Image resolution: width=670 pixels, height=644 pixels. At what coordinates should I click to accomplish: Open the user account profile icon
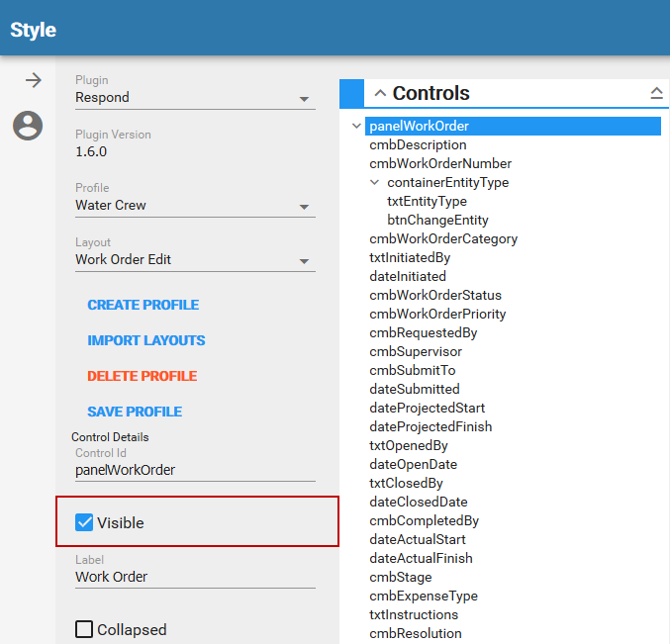pyautogui.click(x=28, y=126)
